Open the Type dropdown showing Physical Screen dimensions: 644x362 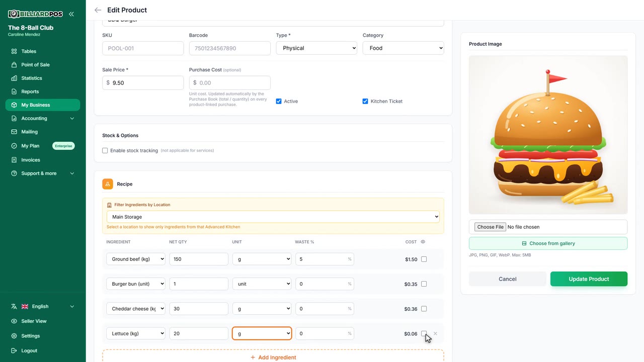pos(316,48)
